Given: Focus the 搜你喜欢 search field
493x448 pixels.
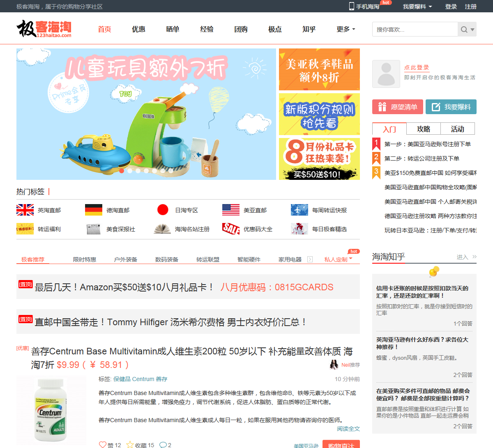Looking at the screenshot, I should click(x=415, y=30).
